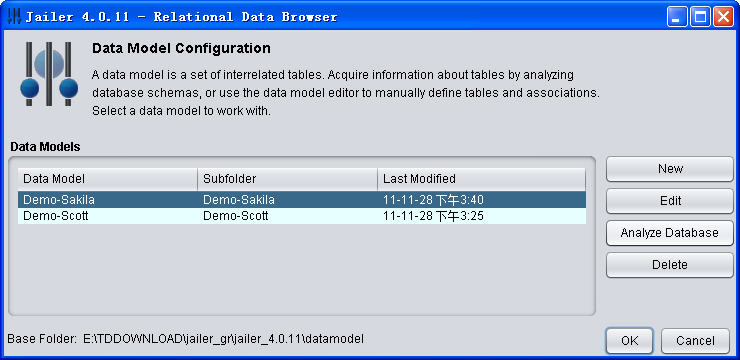Click the large Jailer slider logo
This screenshot has height=360, width=740.
pos(49,74)
